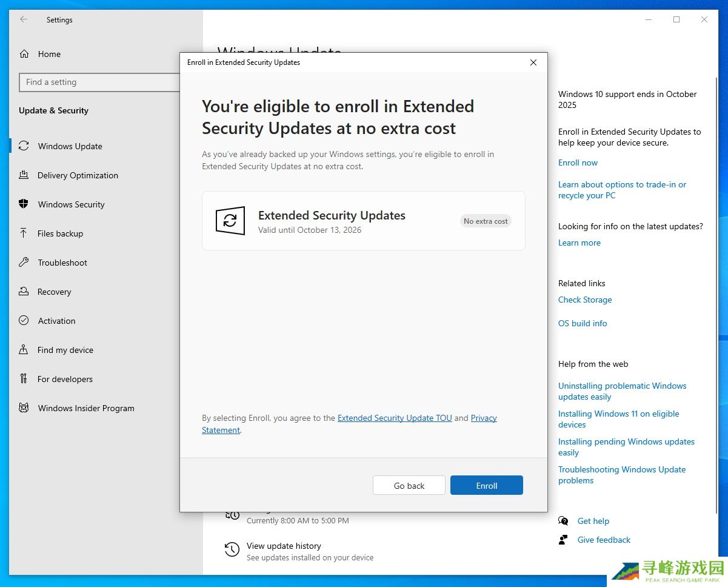Open the Extended Security Update TOU link

[x=395, y=418]
